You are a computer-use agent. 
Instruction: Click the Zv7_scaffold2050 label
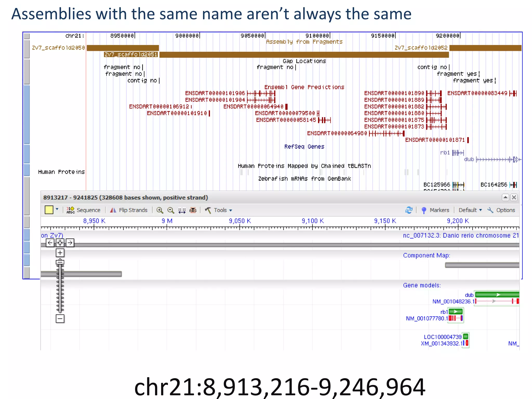tap(58, 48)
